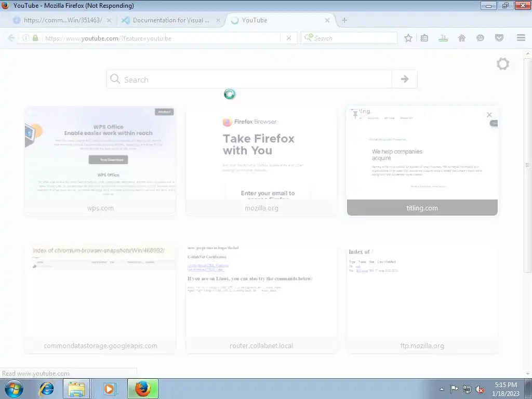
Task: Open the chat smiley toolbar icon
Action: 480,38
